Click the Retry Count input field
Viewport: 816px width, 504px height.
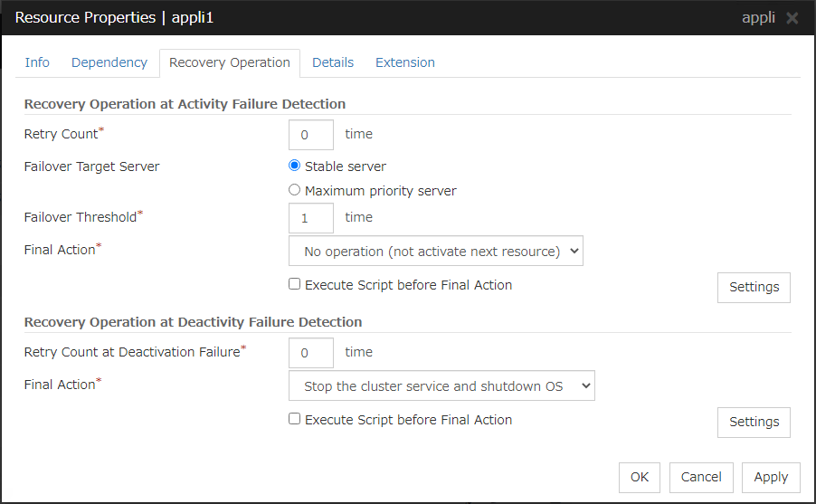pyautogui.click(x=310, y=135)
